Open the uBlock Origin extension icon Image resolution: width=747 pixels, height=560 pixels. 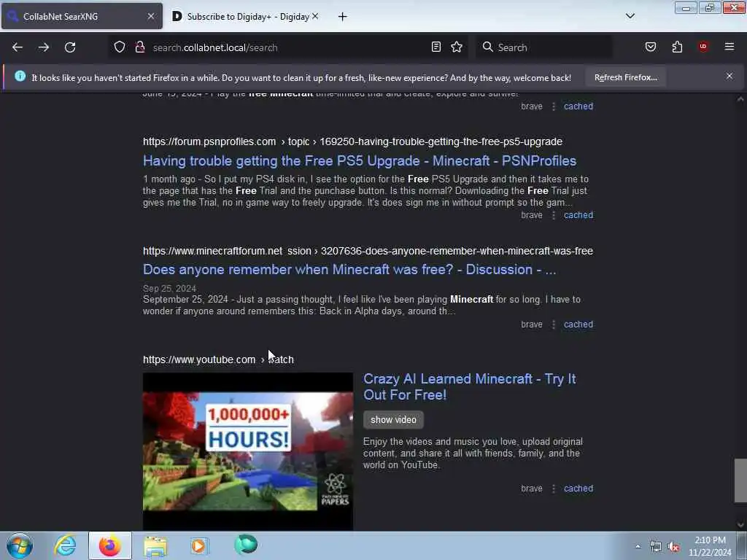tap(703, 47)
